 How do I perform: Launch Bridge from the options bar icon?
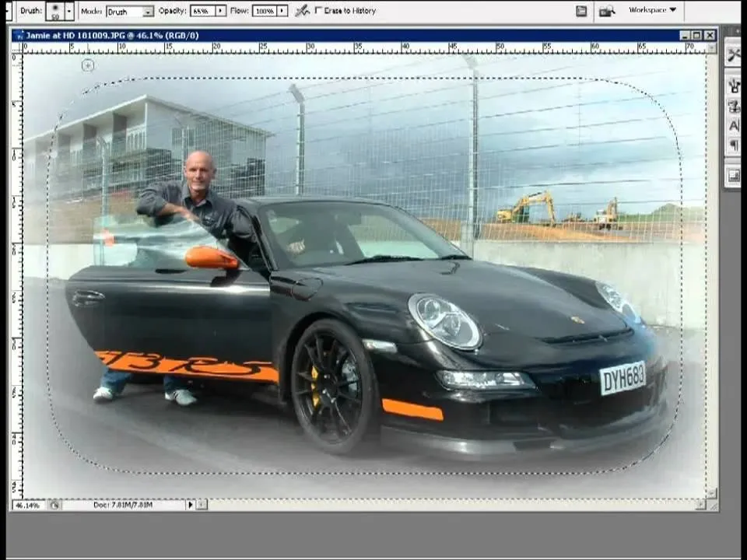click(x=606, y=11)
